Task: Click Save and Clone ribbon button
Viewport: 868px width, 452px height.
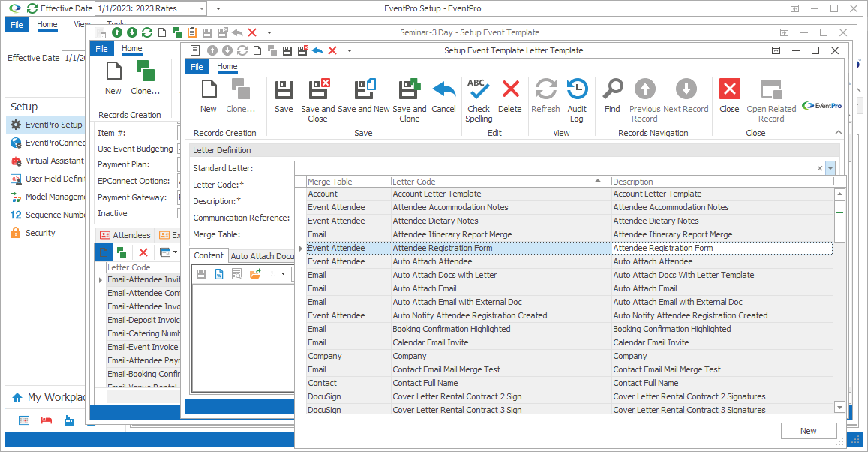Action: coord(409,101)
